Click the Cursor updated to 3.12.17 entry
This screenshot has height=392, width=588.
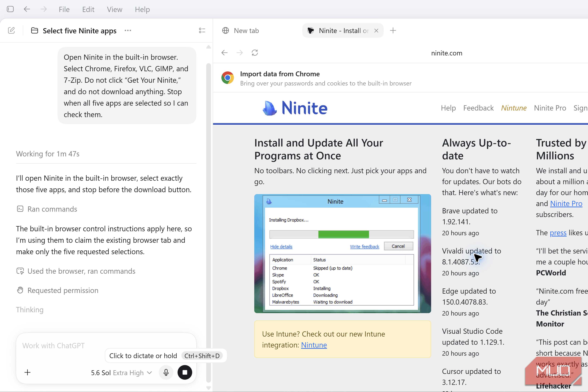pos(471,377)
